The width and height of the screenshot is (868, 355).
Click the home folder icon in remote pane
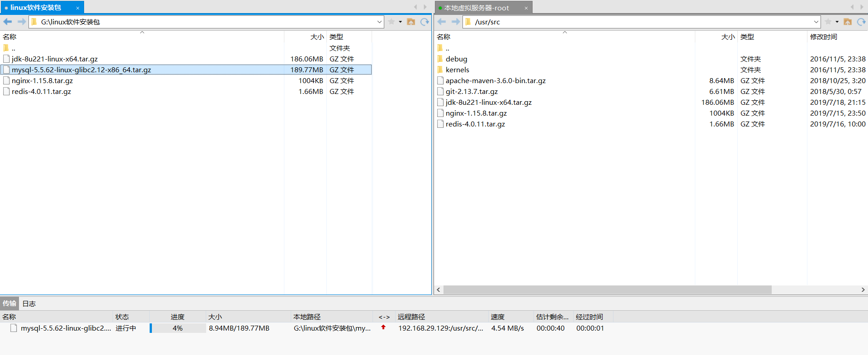[x=848, y=22]
